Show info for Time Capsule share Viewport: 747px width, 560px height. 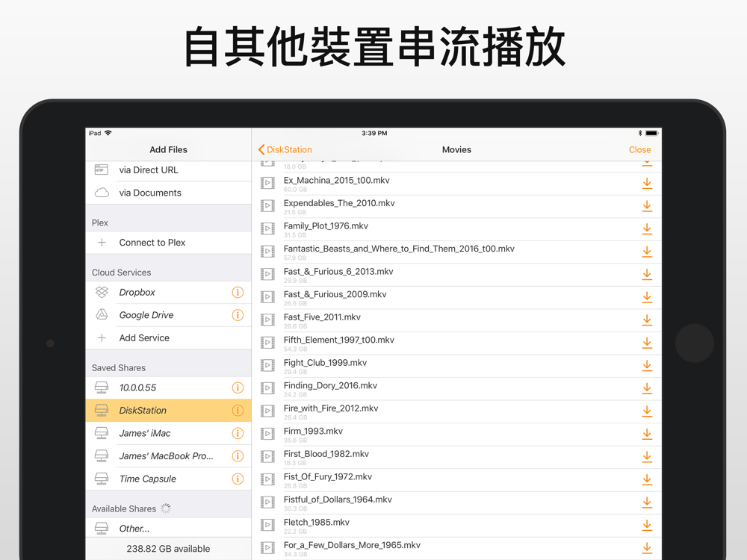click(x=238, y=479)
